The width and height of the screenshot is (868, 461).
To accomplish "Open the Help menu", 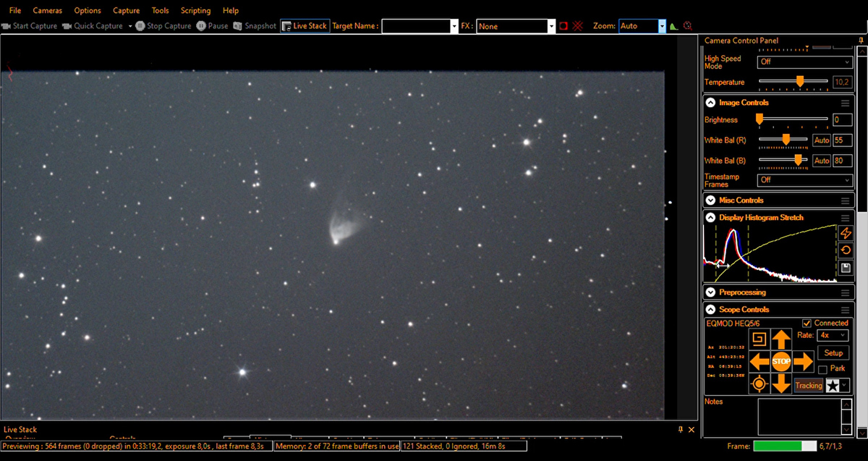I will [x=231, y=11].
